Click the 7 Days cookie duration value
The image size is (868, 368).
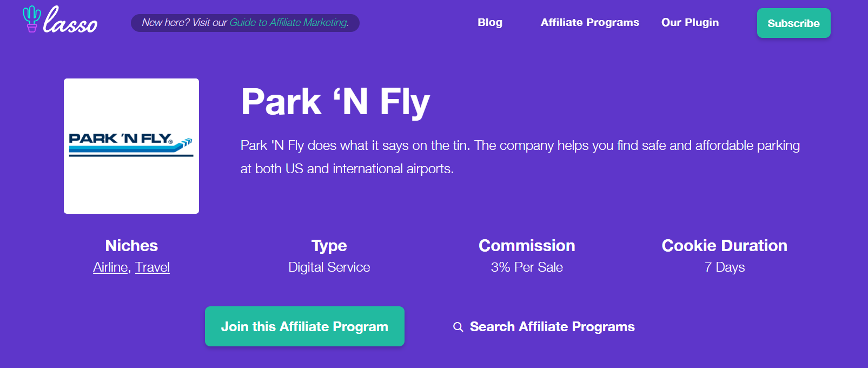724,267
